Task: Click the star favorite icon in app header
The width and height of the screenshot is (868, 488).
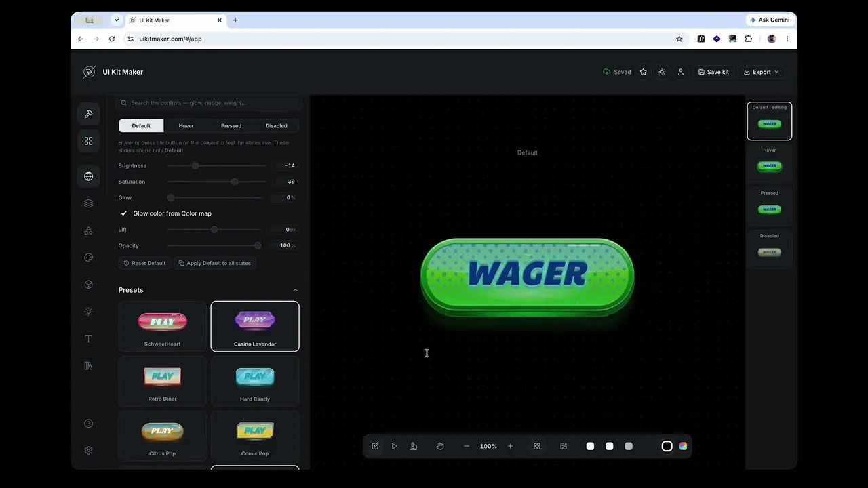Action: tap(643, 72)
